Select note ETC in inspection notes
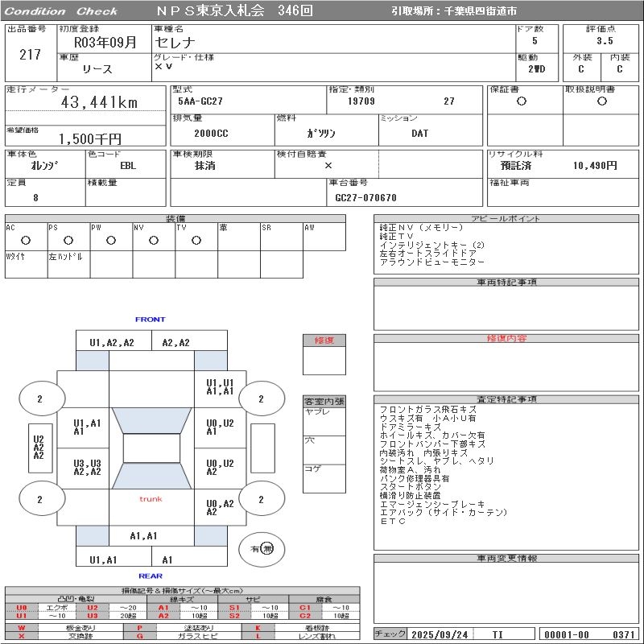Viewport: 644px width, 644px height. coord(392,521)
